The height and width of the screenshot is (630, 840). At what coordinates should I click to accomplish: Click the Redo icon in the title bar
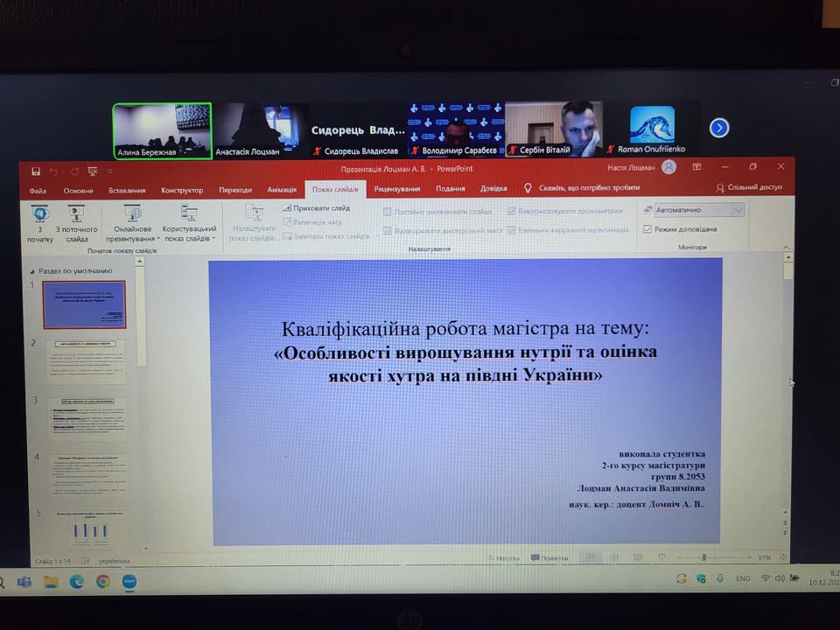coord(75,171)
